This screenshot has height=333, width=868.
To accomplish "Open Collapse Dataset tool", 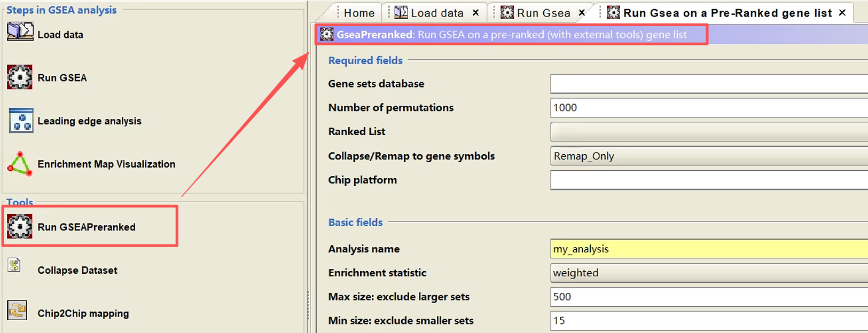I will [x=77, y=271].
